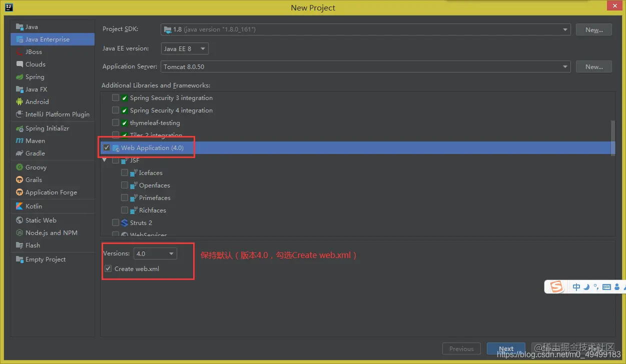This screenshot has width=626, height=364.
Task: Enable the Struts 2 checkbox
Action: 116,223
